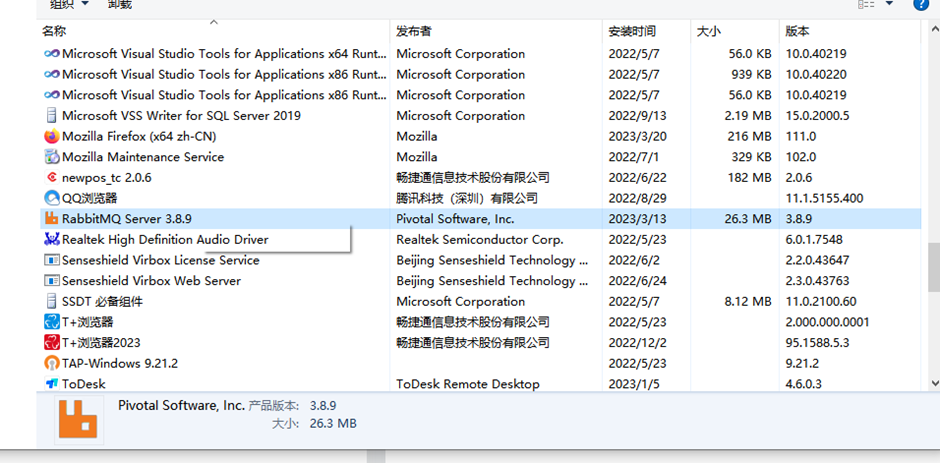Click the RabbitMQ Server 3.8.9 row icon

click(52, 219)
